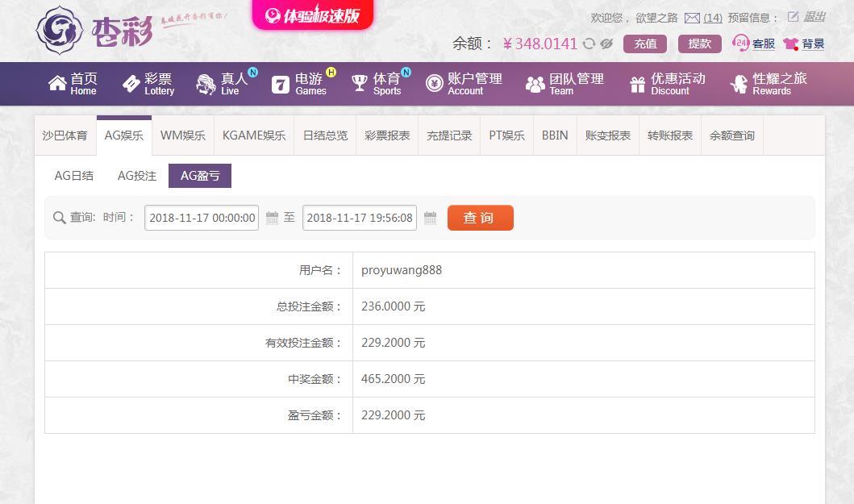Viewport: 854px width, 504px height.
Task: Click the 中奖金额 value 465.2000 元
Action: (x=394, y=379)
